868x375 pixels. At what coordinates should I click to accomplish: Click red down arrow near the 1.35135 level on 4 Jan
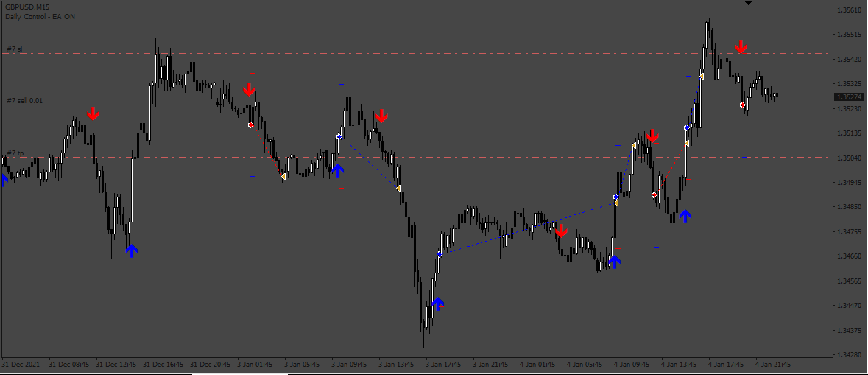coord(653,136)
